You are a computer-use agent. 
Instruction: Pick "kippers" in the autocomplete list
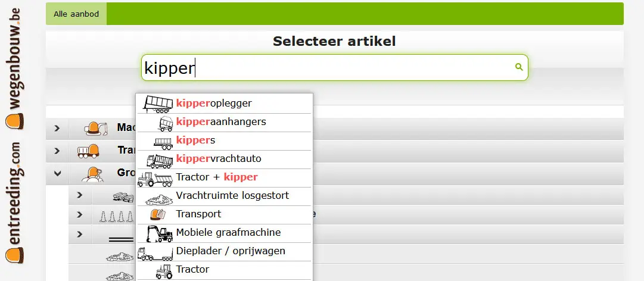coord(195,140)
